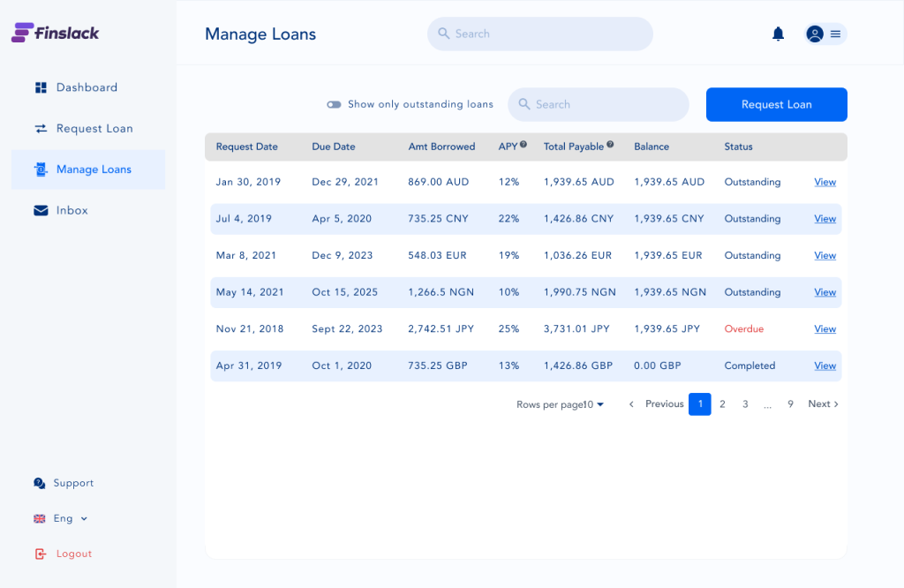The width and height of the screenshot is (904, 588).
Task: Open the hamburger menu icon
Action: pos(835,34)
